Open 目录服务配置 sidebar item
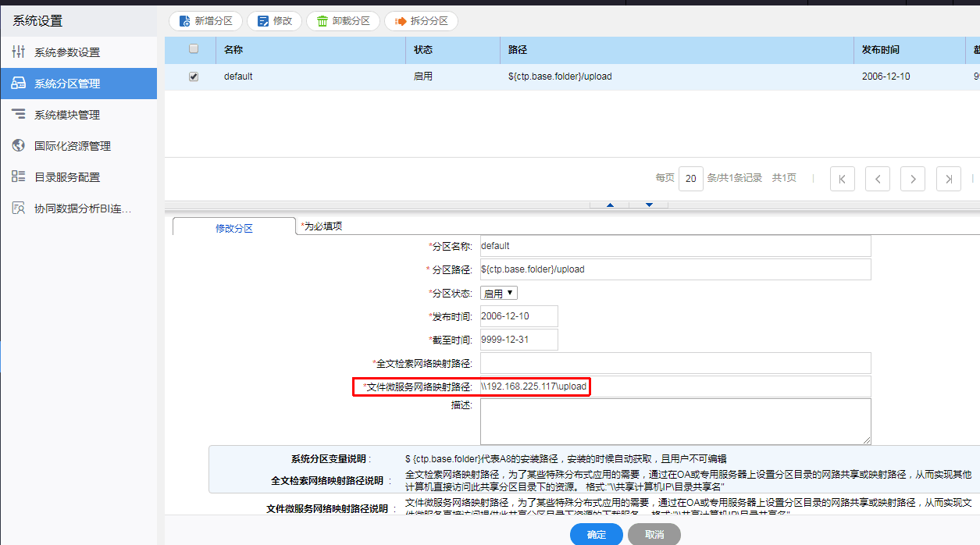Viewport: 980px width, 545px height. tap(67, 177)
